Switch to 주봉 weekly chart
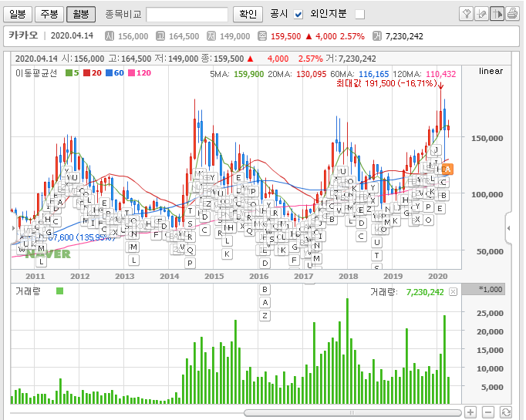The height and width of the screenshot is (420, 526). click(x=49, y=14)
